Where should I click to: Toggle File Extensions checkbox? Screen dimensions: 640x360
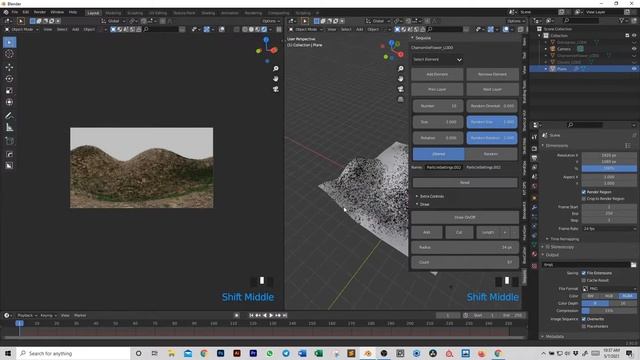584,273
